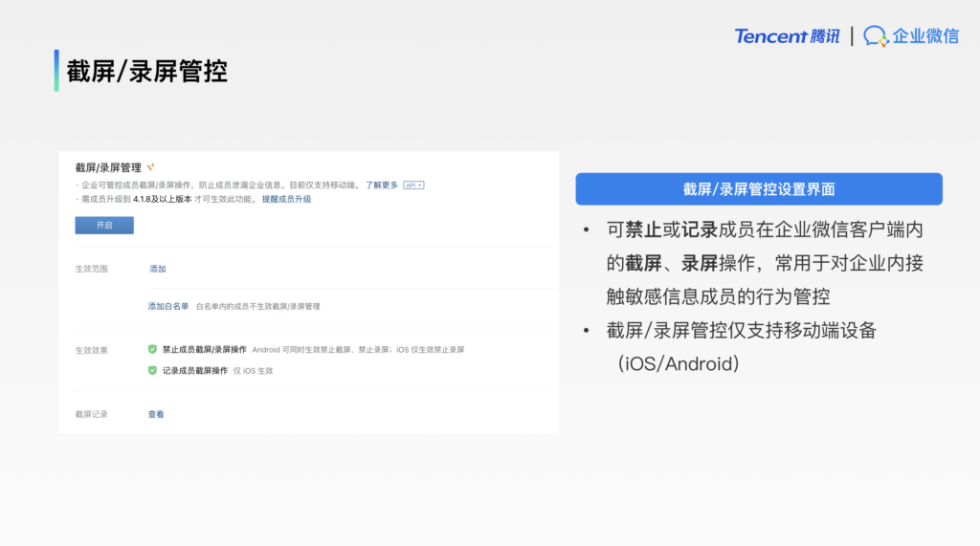980x546 pixels.
Task: Click the text 仅 iOS 生效
Action: click(x=253, y=370)
